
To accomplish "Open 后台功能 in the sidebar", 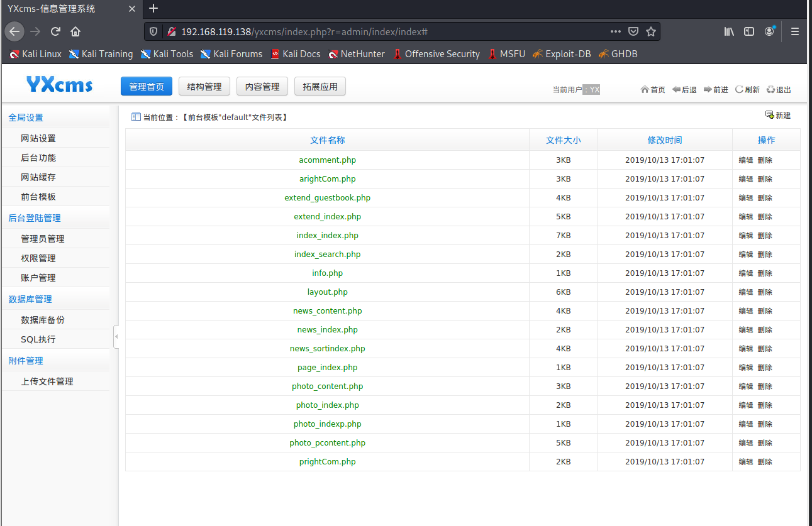I will tap(38, 158).
